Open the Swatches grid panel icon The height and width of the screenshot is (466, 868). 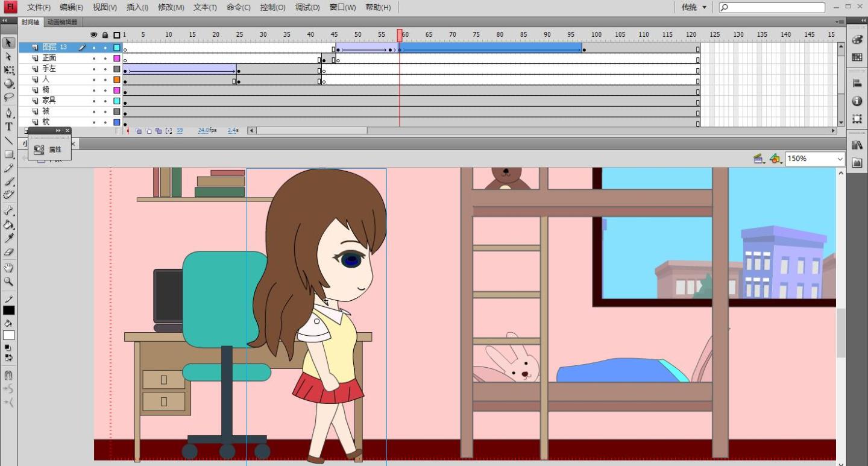pyautogui.click(x=857, y=57)
